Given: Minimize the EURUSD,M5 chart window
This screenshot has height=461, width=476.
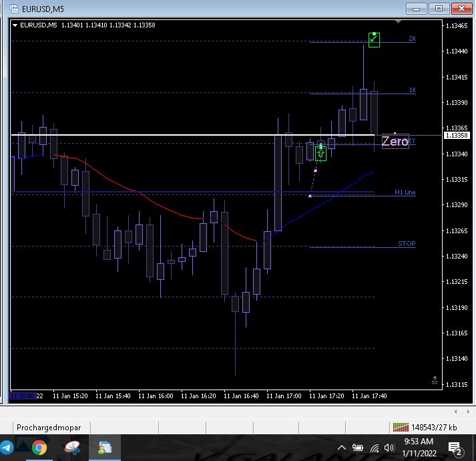Looking at the screenshot, I should [x=416, y=9].
